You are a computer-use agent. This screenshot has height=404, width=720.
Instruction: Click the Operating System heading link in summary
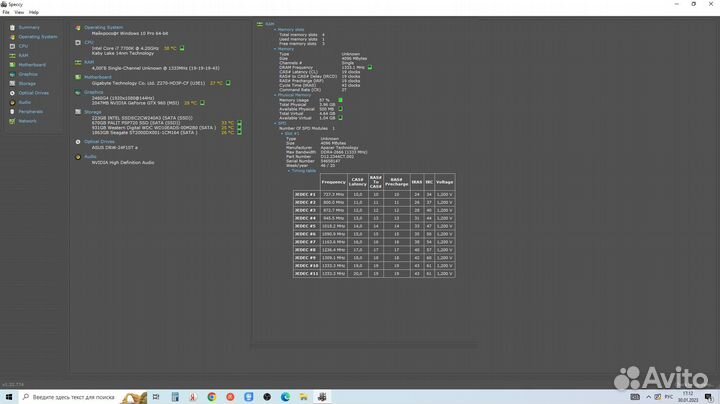[103, 28]
